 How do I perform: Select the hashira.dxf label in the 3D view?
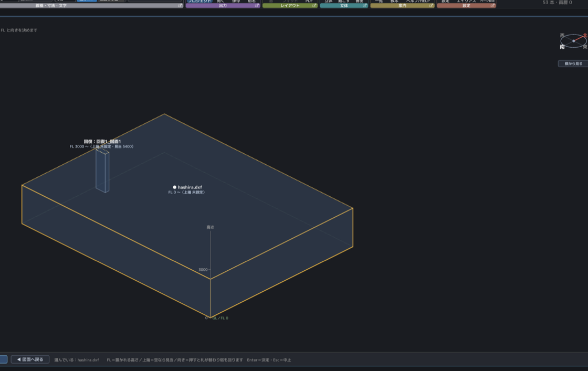point(190,187)
